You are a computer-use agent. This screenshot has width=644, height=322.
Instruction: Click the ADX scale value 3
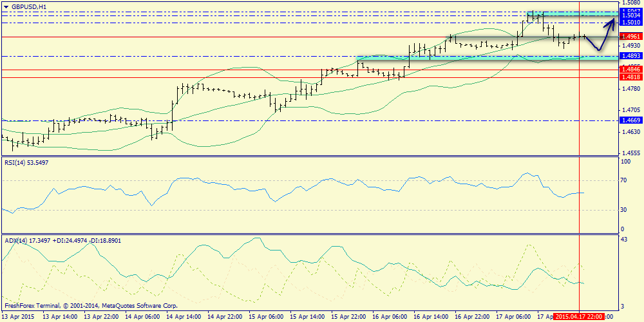[x=622, y=306]
